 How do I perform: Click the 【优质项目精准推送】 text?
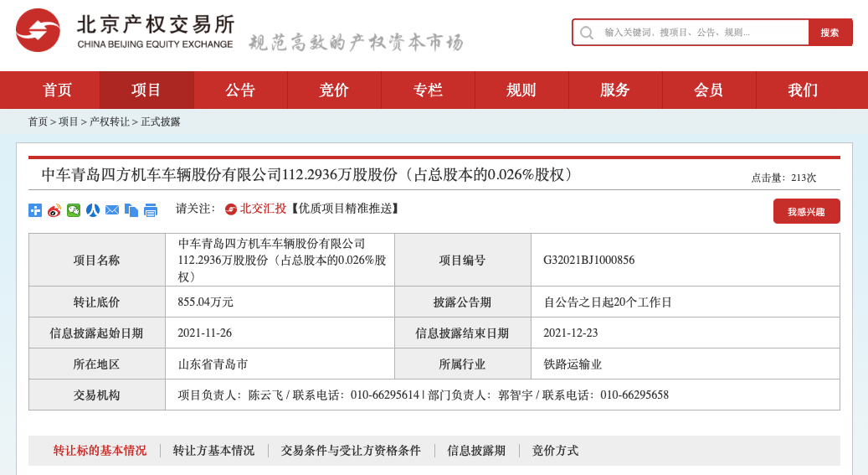tap(345, 209)
